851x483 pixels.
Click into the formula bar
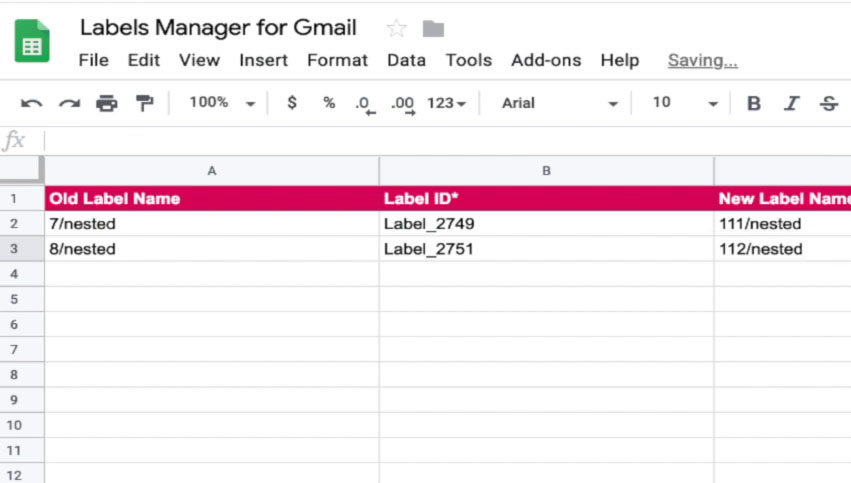coord(448,141)
